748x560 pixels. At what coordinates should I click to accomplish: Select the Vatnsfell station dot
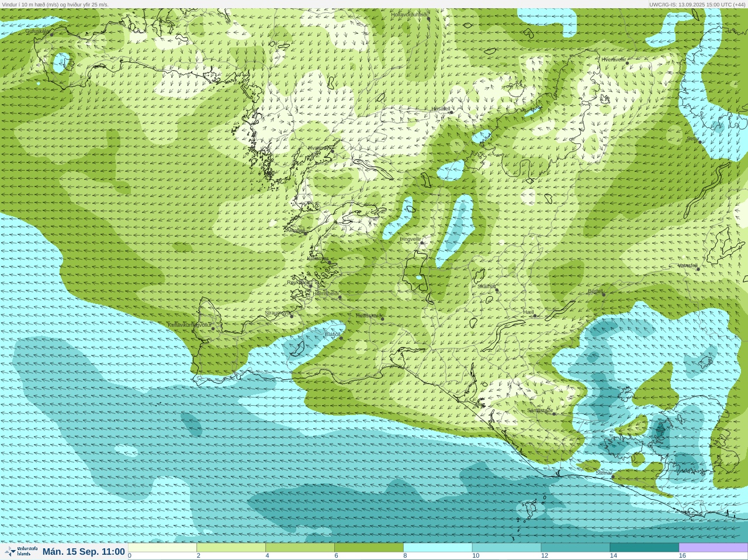[x=698, y=269]
